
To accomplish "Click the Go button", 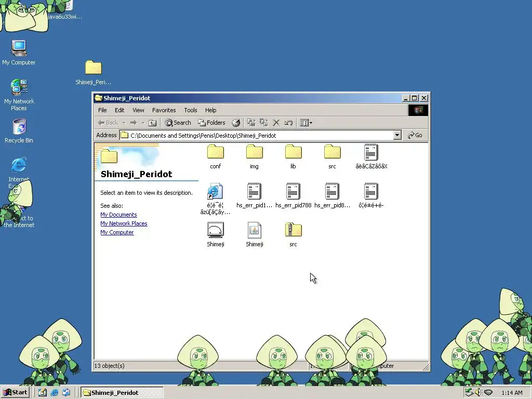I will [x=415, y=135].
